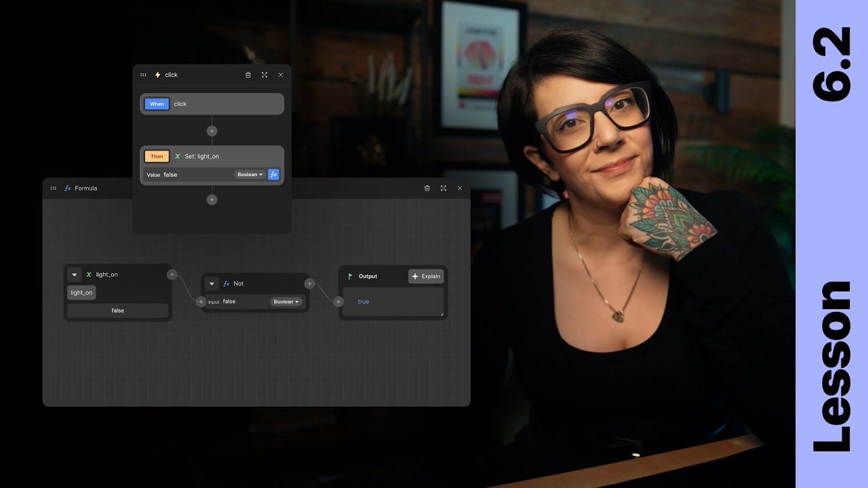Click the Output box resize handle
This screenshot has width=868, height=488.
tap(441, 314)
